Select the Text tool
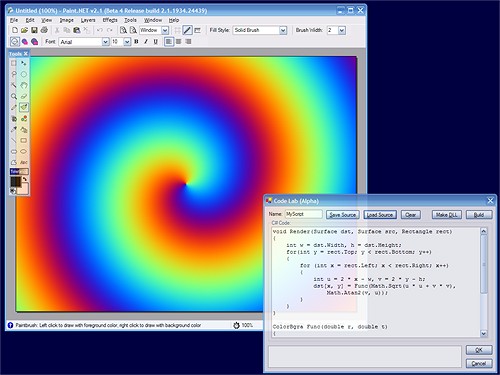Image resolution: width=500 pixels, height=375 pixels. (x=24, y=162)
